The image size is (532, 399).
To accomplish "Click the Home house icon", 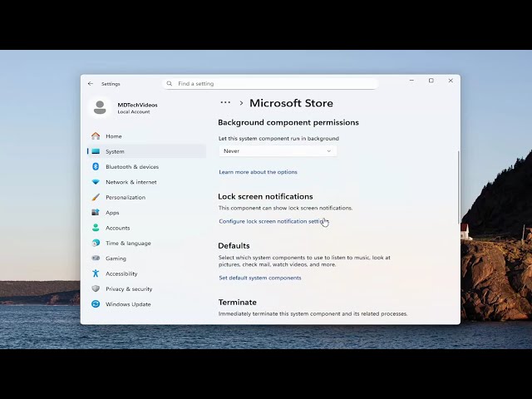I will pos(96,136).
